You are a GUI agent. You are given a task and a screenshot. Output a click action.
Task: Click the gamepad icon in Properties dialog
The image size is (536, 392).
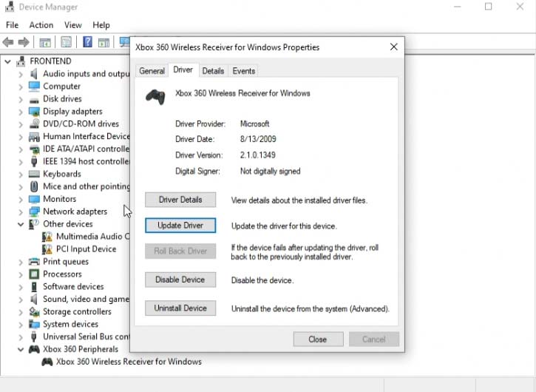pos(155,97)
